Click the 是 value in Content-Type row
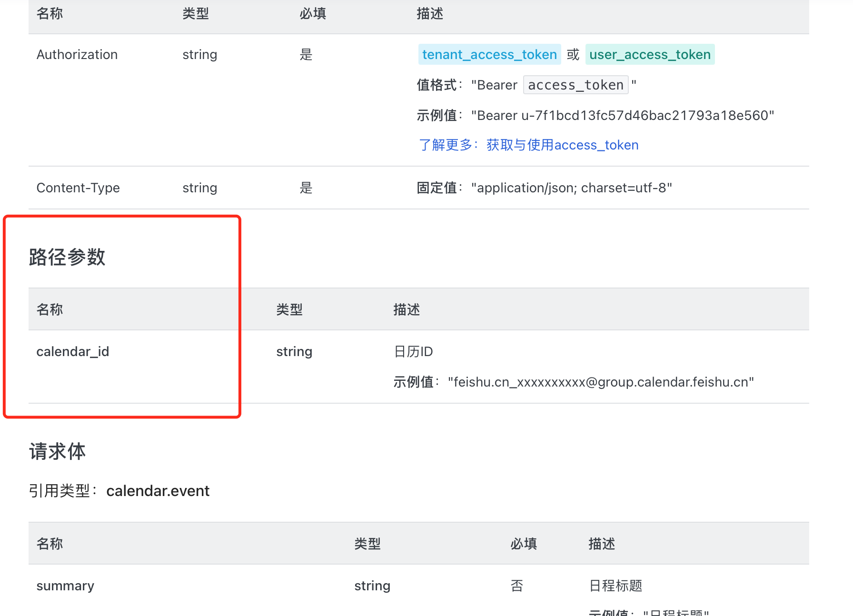853x616 pixels. 306,188
